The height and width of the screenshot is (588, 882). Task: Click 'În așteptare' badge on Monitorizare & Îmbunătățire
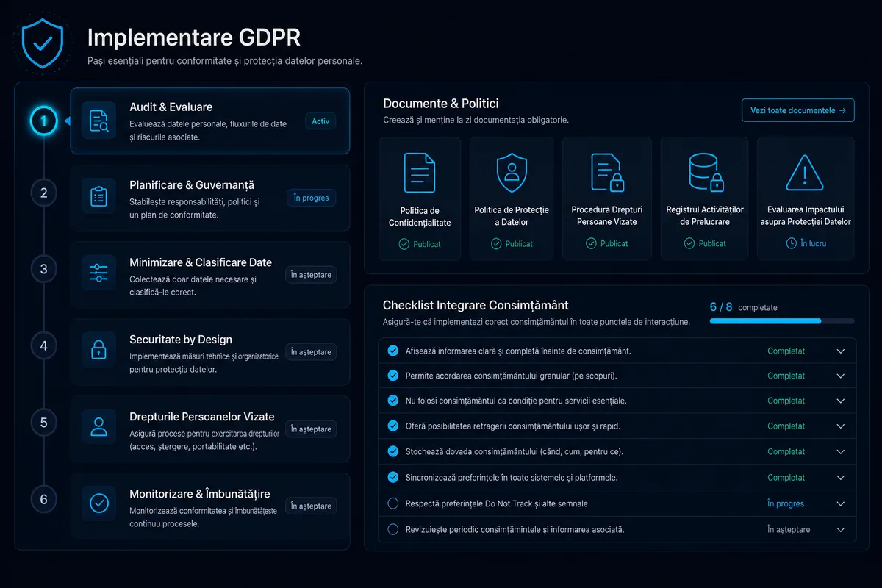311,506
